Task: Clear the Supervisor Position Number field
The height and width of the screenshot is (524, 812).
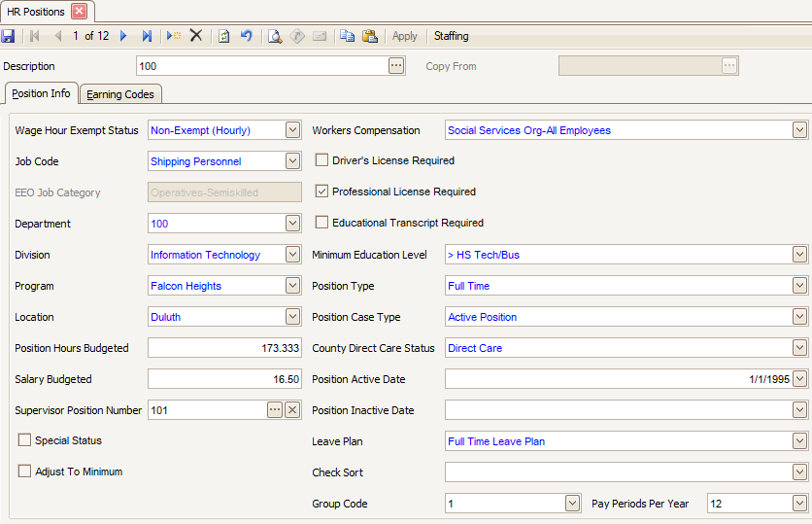Action: point(292,410)
